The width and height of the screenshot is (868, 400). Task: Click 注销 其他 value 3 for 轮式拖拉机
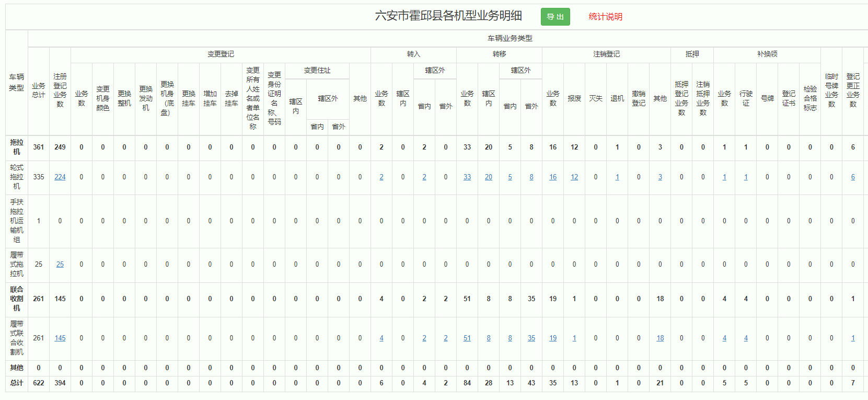coord(660,177)
